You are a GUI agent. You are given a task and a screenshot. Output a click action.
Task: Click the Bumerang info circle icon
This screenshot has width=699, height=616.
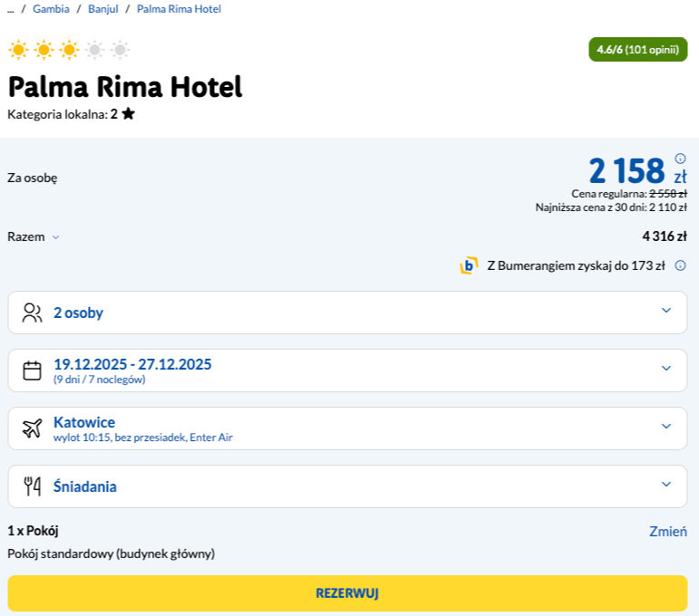[680, 265]
